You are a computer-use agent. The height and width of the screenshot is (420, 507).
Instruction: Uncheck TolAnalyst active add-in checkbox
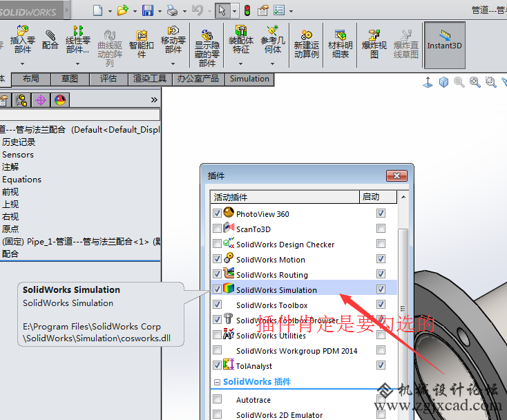[217, 365]
